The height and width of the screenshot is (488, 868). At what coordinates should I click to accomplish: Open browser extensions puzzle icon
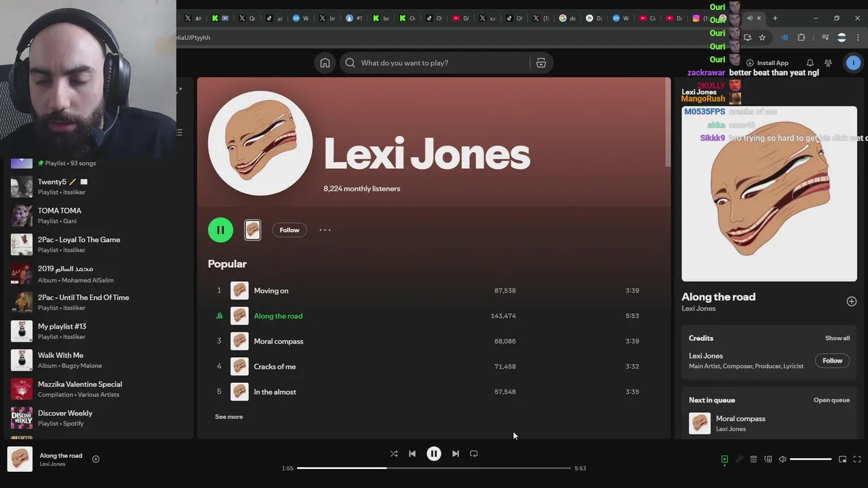click(x=801, y=37)
